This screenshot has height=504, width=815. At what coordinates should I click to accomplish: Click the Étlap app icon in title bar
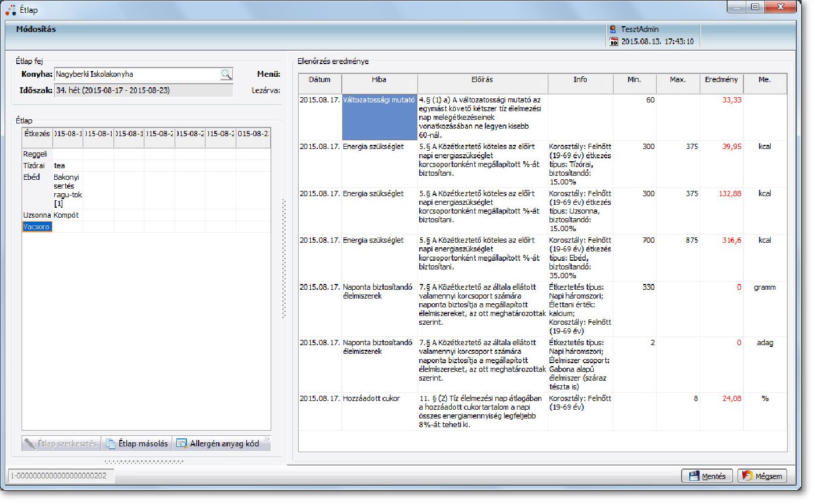click(x=10, y=9)
